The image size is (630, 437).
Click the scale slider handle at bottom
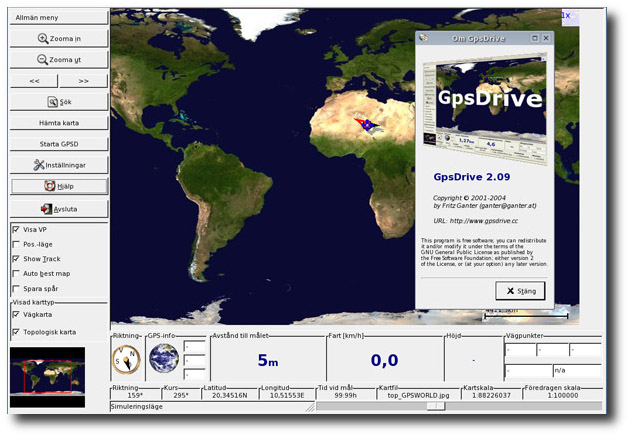(436, 406)
